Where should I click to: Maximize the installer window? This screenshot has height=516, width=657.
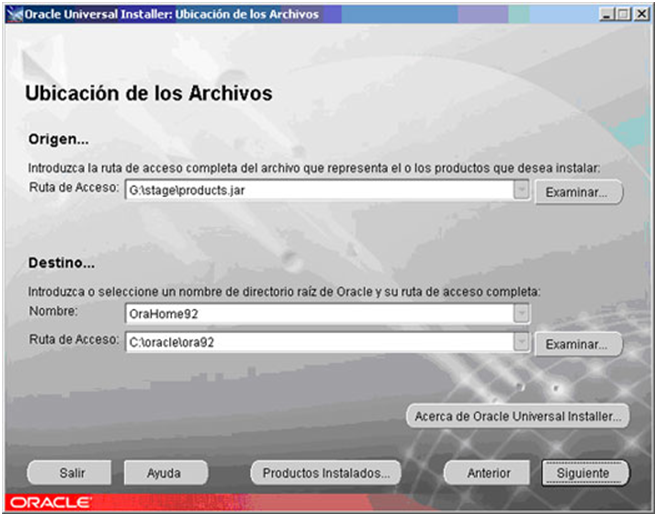623,14
